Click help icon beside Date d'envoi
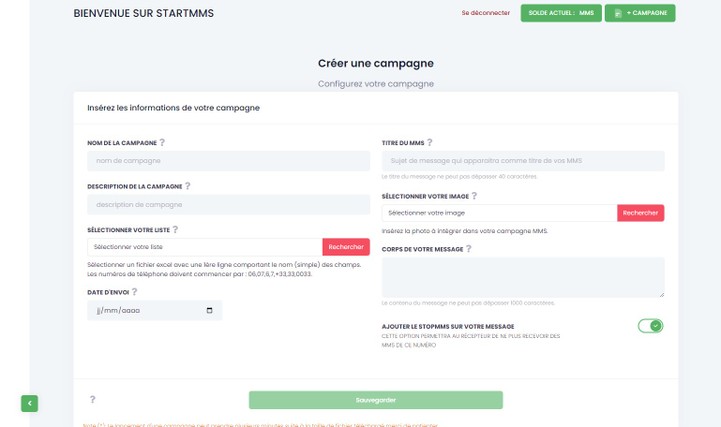Viewport: 721px width, 427px height. point(134,292)
